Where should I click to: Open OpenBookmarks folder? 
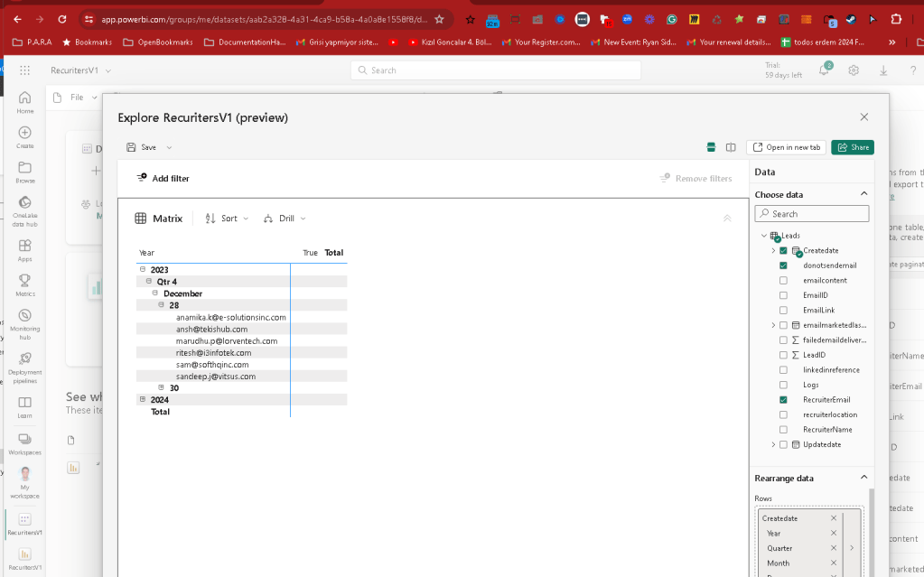pos(158,42)
